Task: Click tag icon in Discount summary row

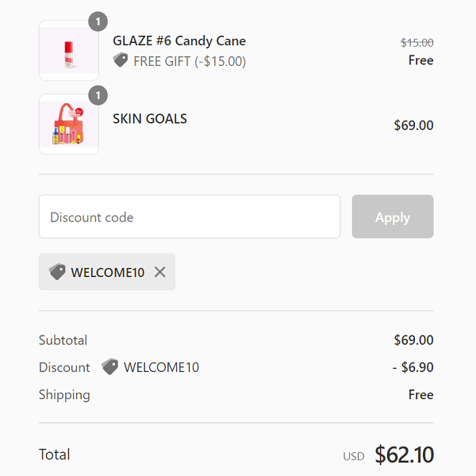Action: (x=109, y=367)
